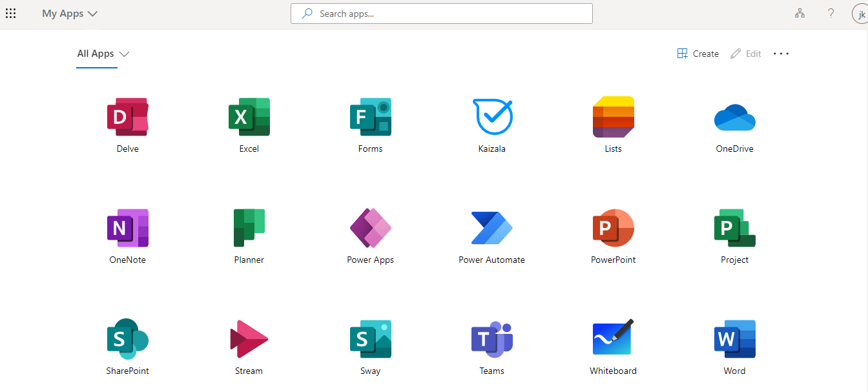Click the Create button
The width and height of the screenshot is (868, 392).
(697, 54)
